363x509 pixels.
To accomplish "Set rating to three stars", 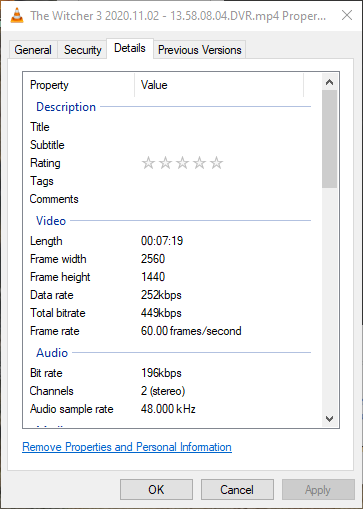I will click(x=182, y=163).
